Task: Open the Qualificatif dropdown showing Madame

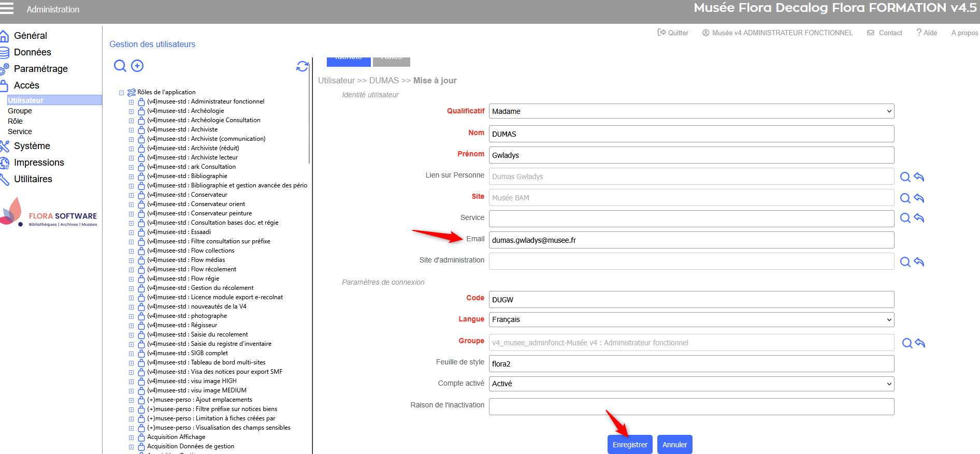Action: (x=691, y=111)
